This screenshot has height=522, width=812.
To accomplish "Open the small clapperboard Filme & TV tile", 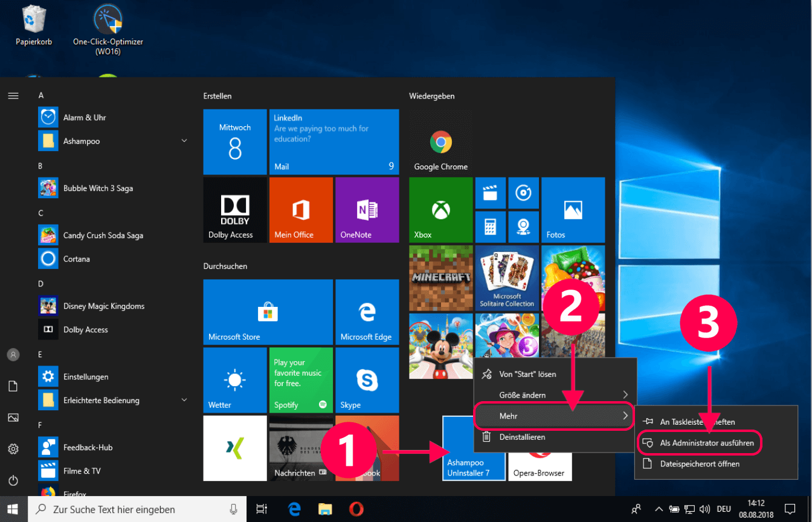I will pos(490,193).
